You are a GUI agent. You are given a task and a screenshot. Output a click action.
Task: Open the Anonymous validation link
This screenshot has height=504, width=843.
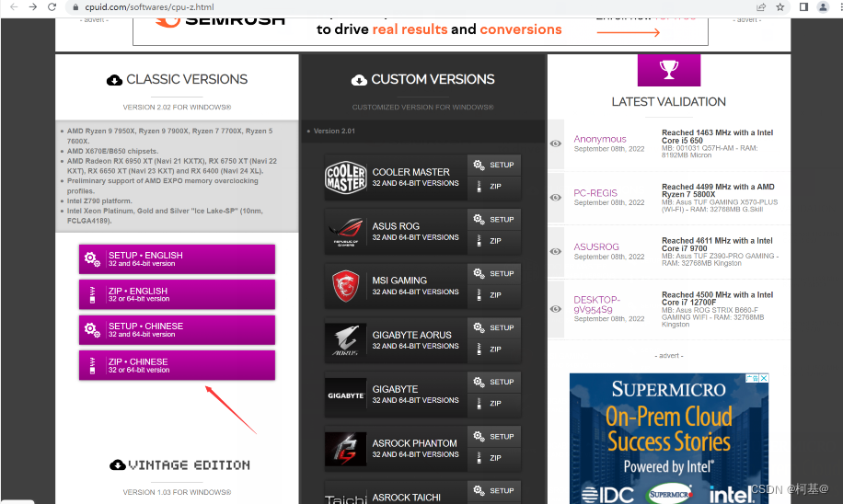[600, 139]
